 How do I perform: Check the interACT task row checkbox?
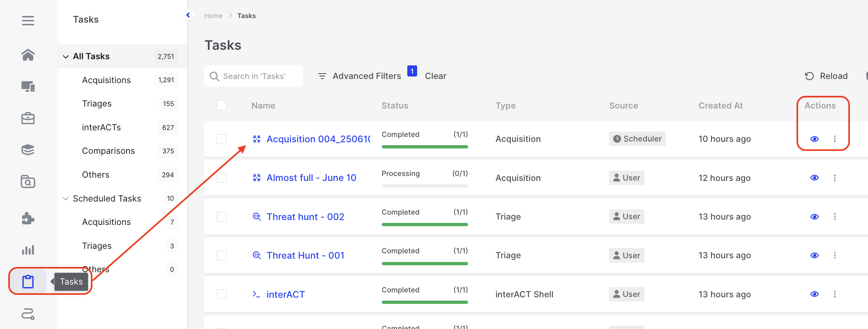[222, 294]
